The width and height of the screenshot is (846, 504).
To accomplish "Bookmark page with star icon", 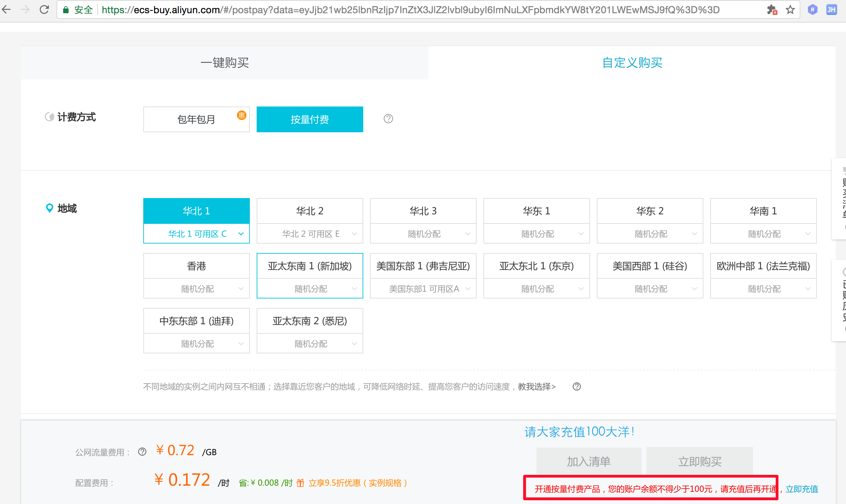I will coord(790,9).
